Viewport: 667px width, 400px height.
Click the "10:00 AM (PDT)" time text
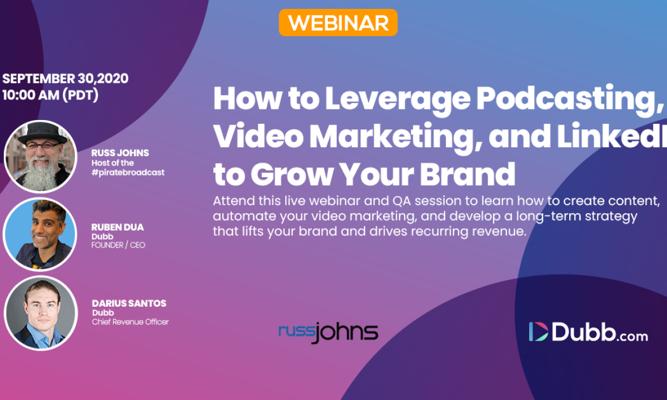tap(50, 95)
